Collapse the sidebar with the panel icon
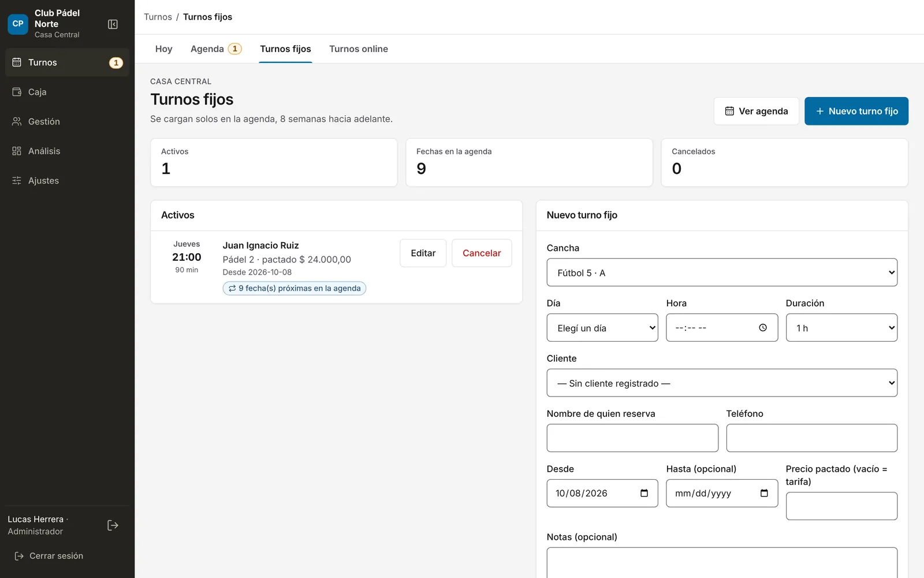The width and height of the screenshot is (924, 578). (x=113, y=24)
